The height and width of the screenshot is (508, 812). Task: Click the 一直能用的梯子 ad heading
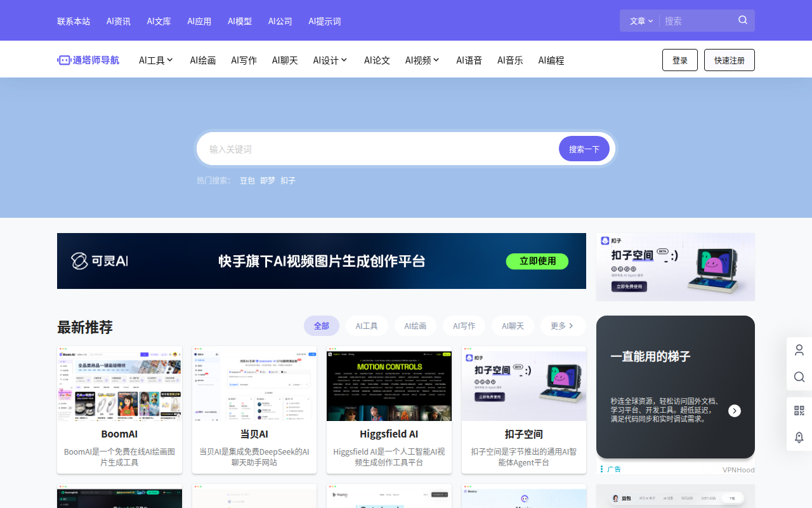[x=650, y=357]
